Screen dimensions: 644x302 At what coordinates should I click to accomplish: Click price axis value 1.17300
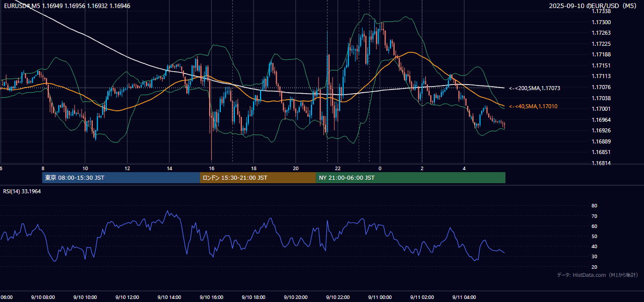tap(601, 22)
